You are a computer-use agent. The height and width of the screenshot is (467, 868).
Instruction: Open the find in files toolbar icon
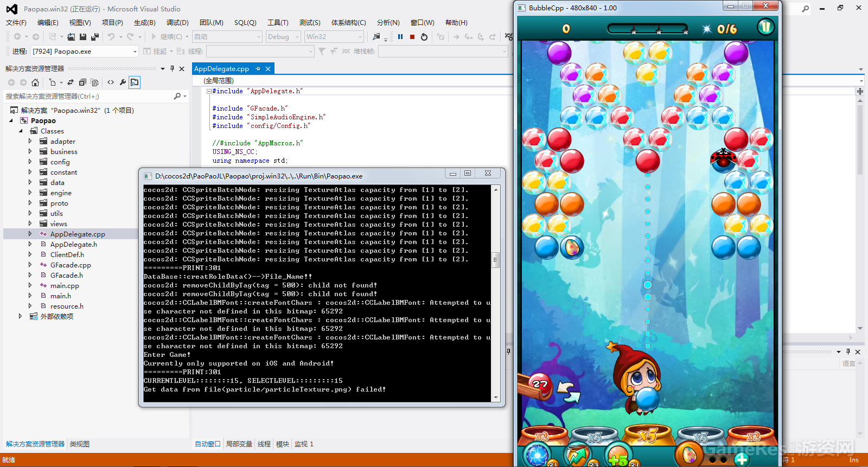pyautogui.click(x=376, y=37)
